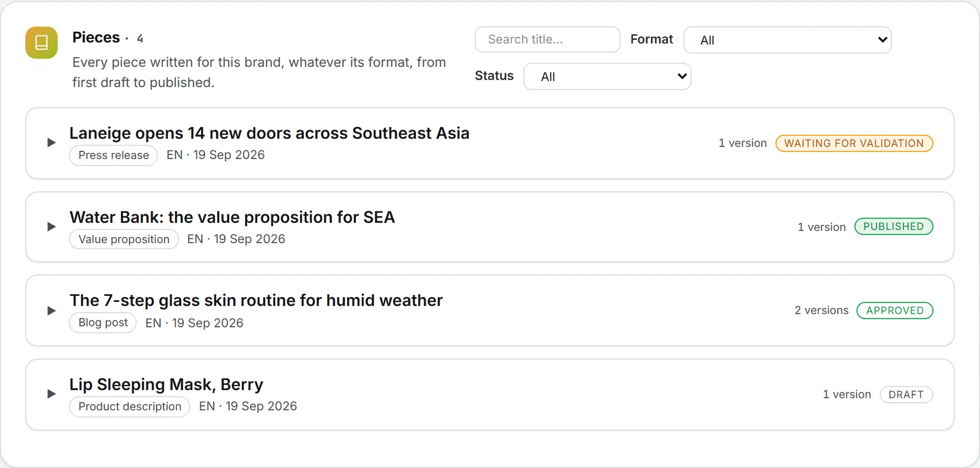Click the 2 versions count label
The width and height of the screenshot is (980, 468).
821,311
